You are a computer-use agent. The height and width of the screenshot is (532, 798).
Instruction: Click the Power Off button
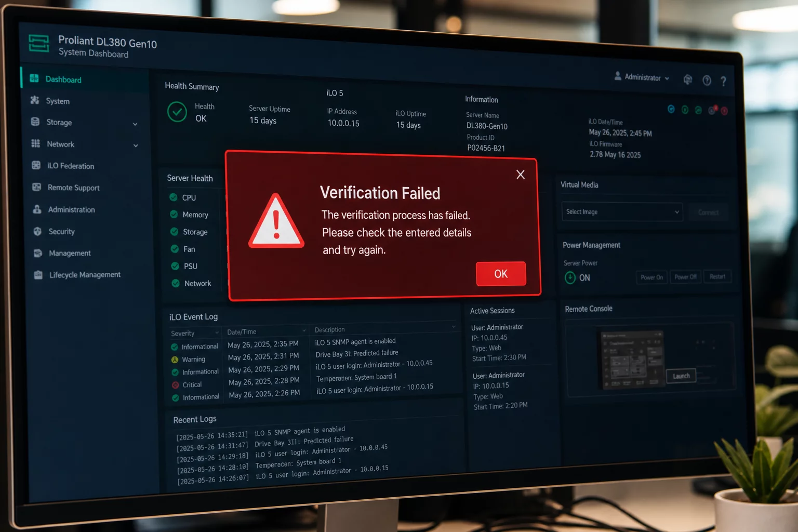(x=685, y=277)
